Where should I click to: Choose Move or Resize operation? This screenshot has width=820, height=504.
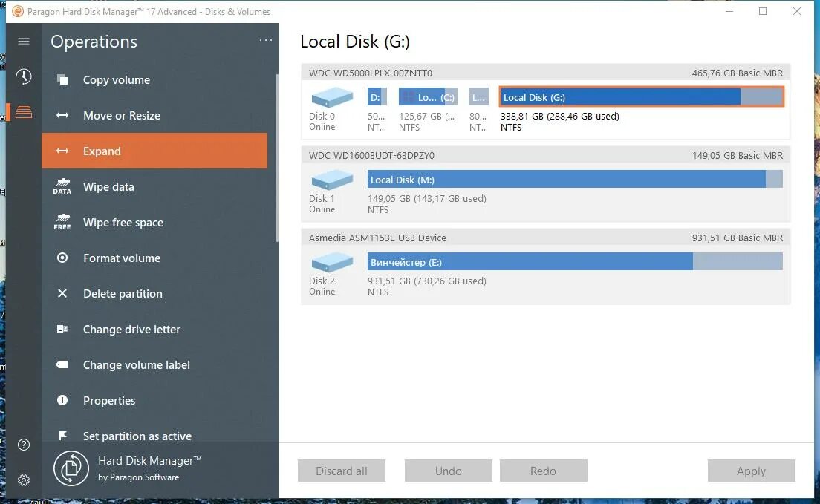tap(154, 116)
